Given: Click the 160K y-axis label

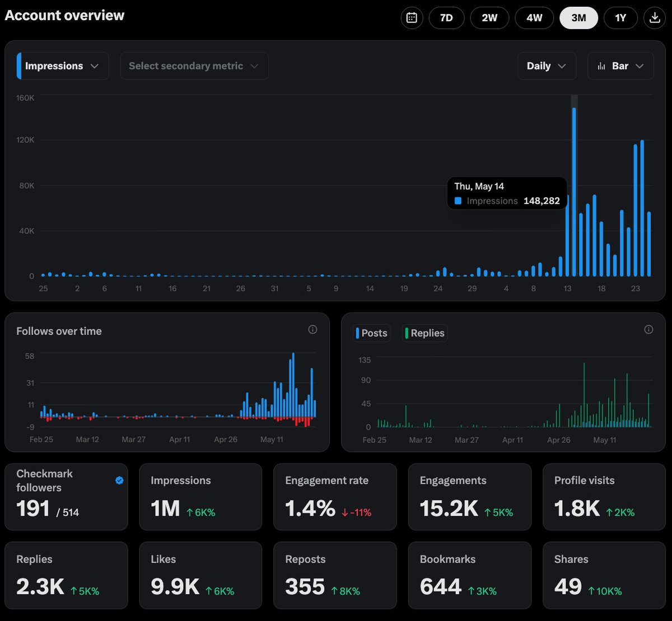Looking at the screenshot, I should [x=25, y=98].
